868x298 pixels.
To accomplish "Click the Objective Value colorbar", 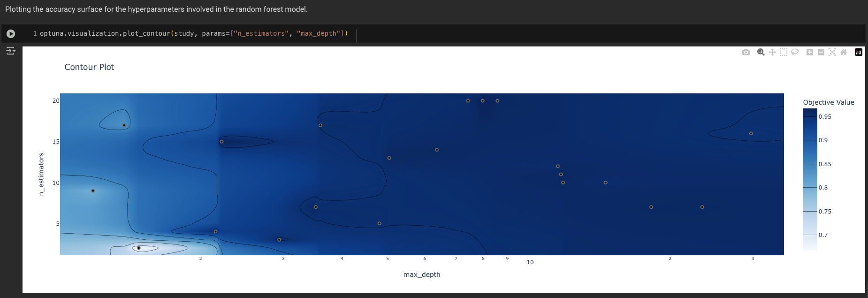I will [810, 179].
